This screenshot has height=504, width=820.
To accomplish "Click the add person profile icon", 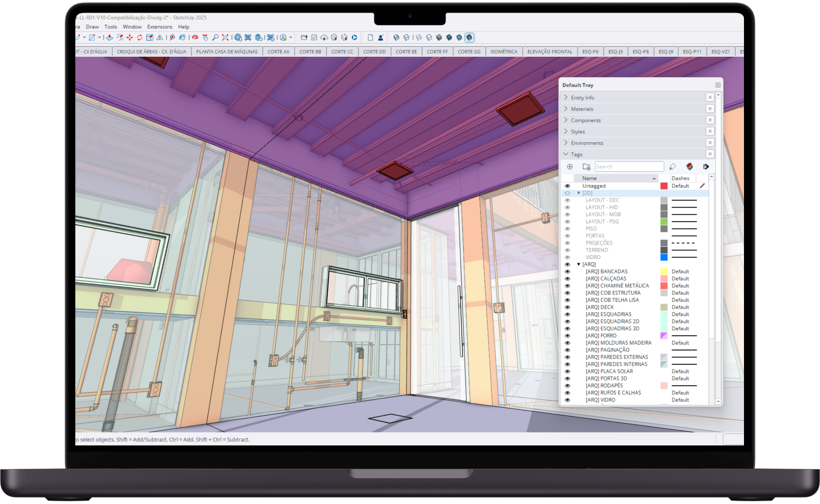I will [381, 38].
